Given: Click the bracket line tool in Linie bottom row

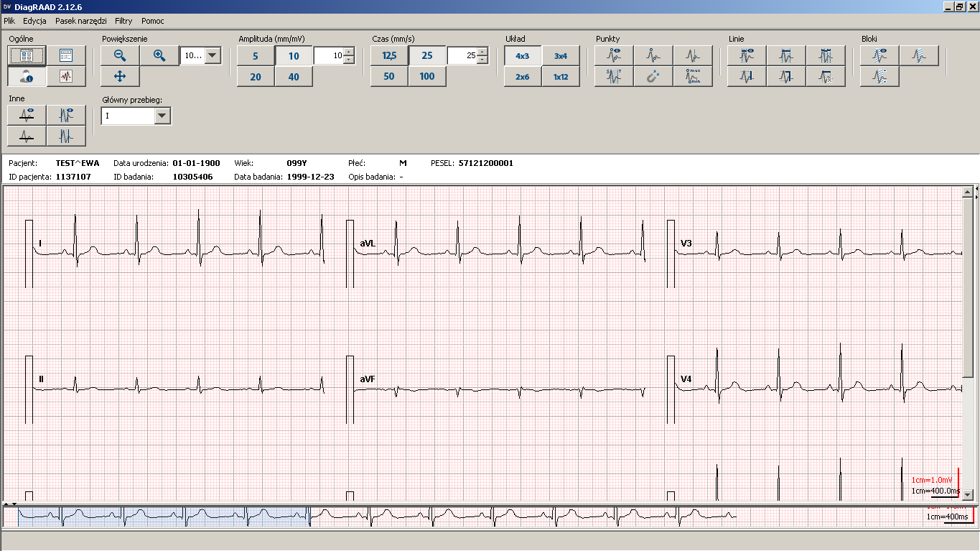Looking at the screenshot, I should 786,76.
